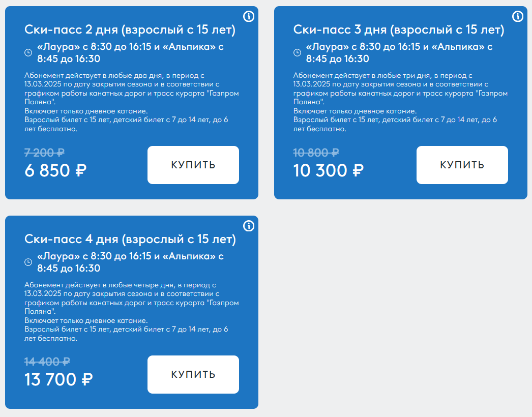Click the 4-day pass description paragraph

132,311
